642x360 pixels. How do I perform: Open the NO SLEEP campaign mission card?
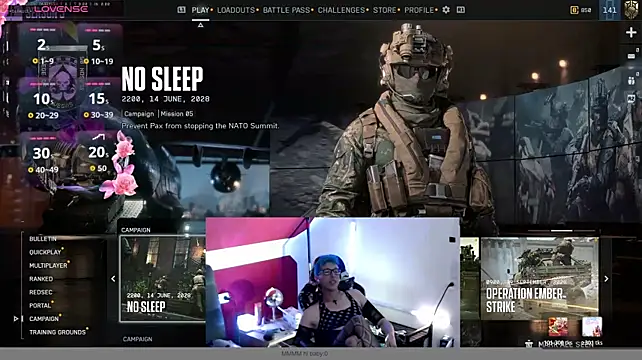(x=163, y=278)
